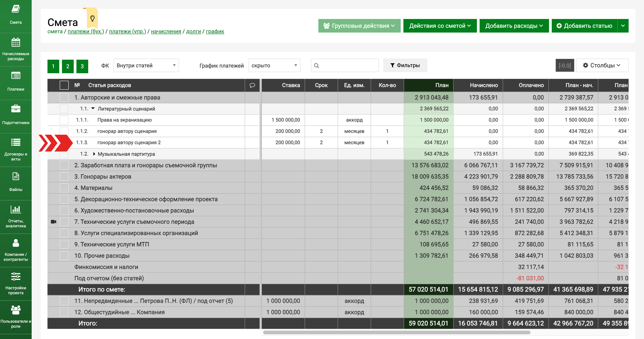The height and width of the screenshot is (339, 644).
Task: Check the box for Права на экранизацию
Action: click(64, 120)
